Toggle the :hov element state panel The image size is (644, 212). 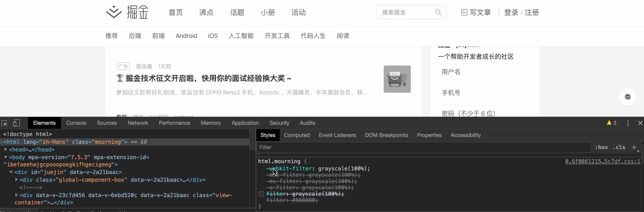(x=602, y=147)
